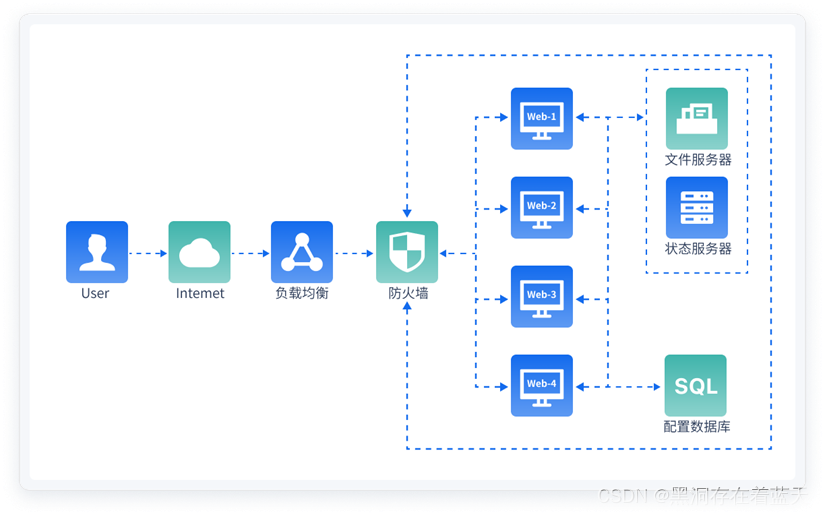The height and width of the screenshot is (515, 825).
Task: Click the "Intemet" label text
Action: click(x=200, y=294)
